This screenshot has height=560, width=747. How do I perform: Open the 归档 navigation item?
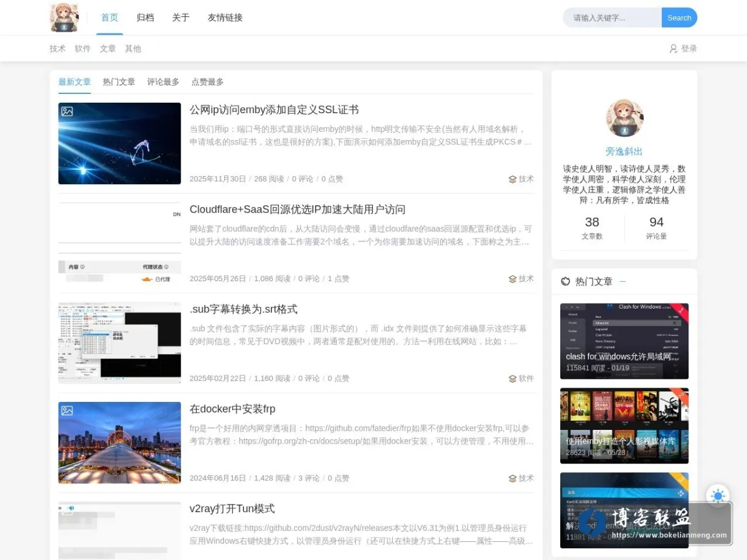click(x=145, y=17)
